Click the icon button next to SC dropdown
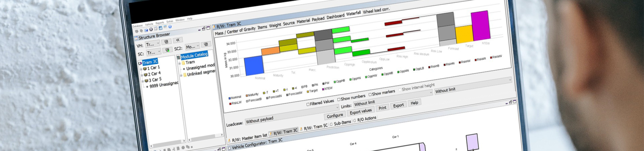This screenshot has height=151, width=644. point(167,50)
